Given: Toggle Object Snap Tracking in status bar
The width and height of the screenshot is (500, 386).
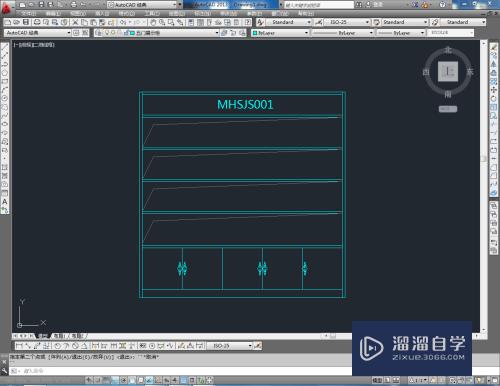Looking at the screenshot, I should (x=149, y=380).
